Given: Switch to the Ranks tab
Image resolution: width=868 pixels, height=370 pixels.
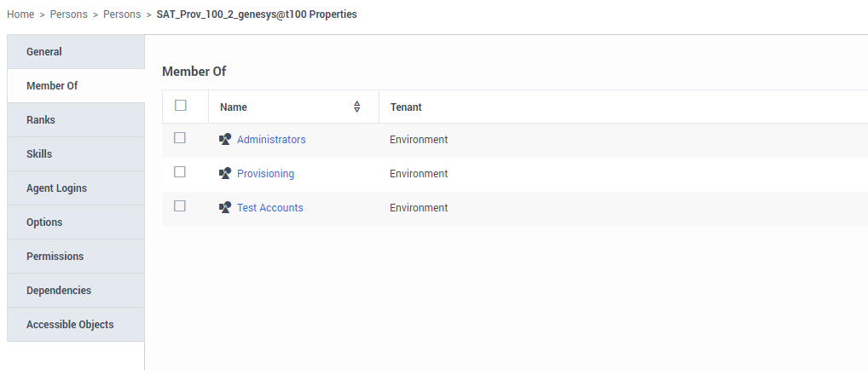Looking at the screenshot, I should pyautogui.click(x=76, y=119).
